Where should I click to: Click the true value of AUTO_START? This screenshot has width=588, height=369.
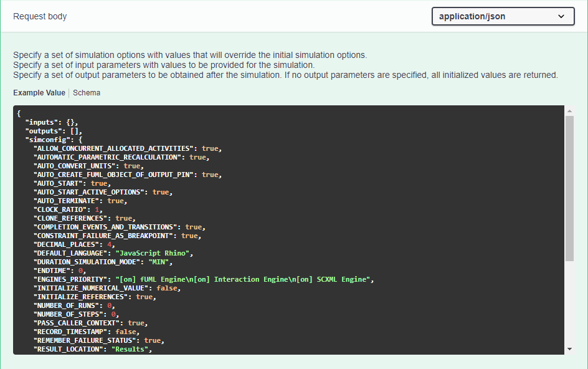click(x=98, y=184)
